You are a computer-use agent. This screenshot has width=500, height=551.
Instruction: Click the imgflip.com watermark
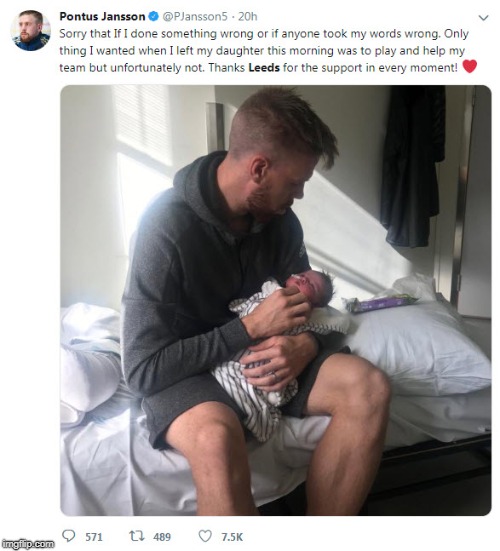[28, 544]
